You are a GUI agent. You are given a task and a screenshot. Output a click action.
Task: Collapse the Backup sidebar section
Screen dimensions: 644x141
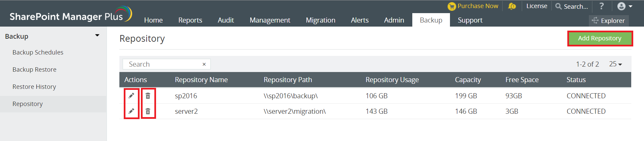point(97,36)
